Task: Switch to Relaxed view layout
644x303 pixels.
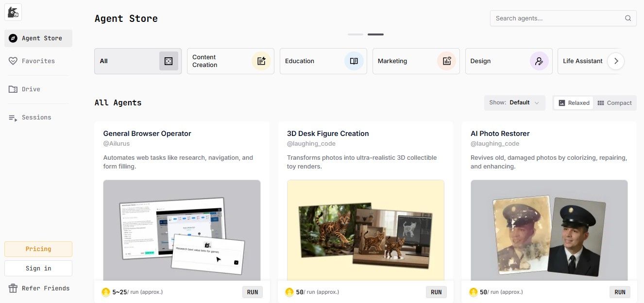Action: click(x=574, y=103)
